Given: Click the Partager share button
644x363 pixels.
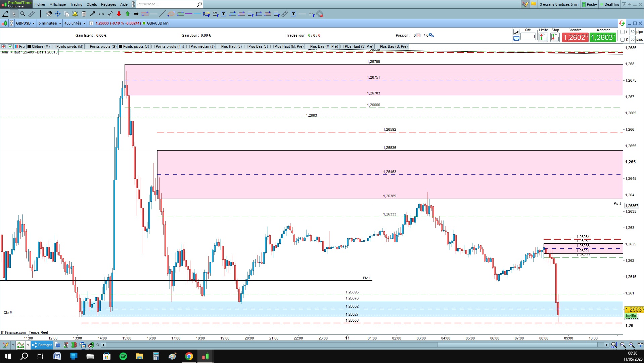Looking at the screenshot, I should pos(42,345).
